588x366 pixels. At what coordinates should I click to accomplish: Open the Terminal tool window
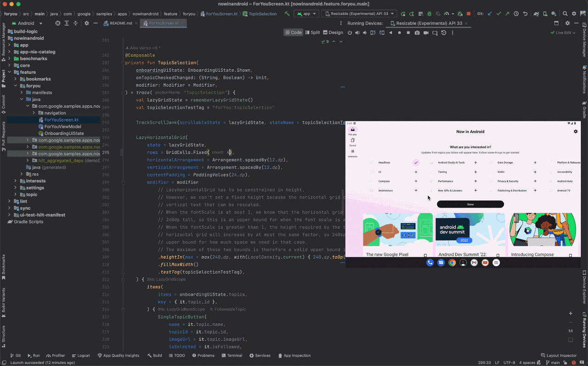(x=232, y=355)
